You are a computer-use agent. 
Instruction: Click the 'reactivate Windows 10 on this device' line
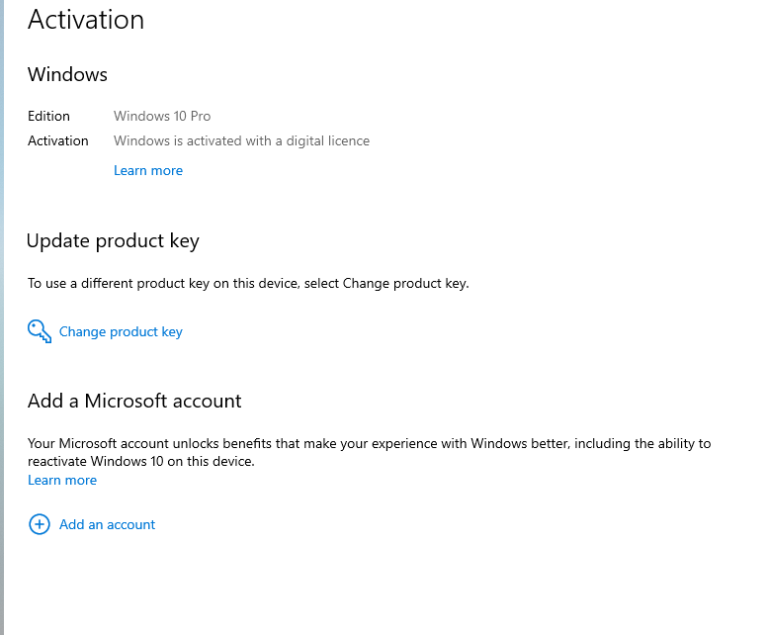point(141,461)
